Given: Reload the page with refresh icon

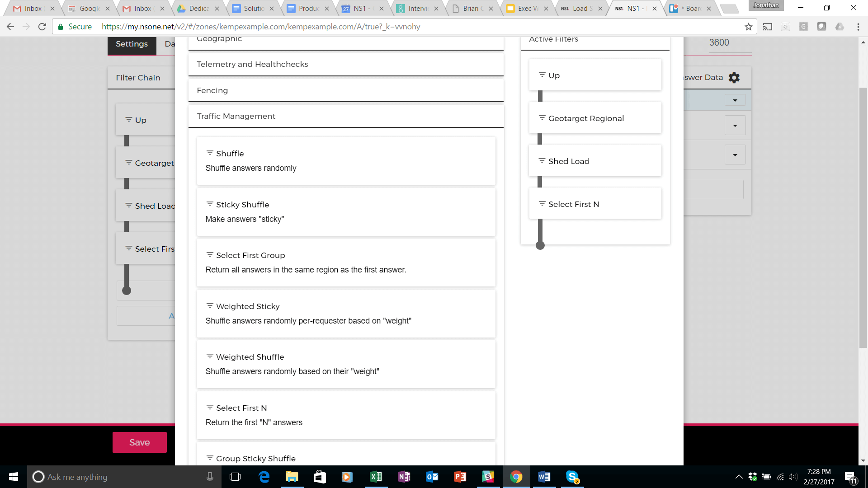Looking at the screenshot, I should tap(42, 27).
